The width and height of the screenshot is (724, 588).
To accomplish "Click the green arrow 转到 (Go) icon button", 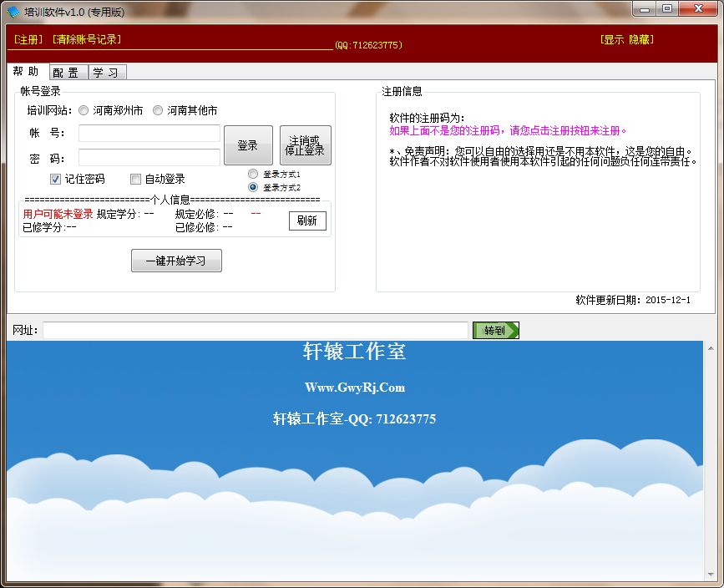I will [x=496, y=330].
